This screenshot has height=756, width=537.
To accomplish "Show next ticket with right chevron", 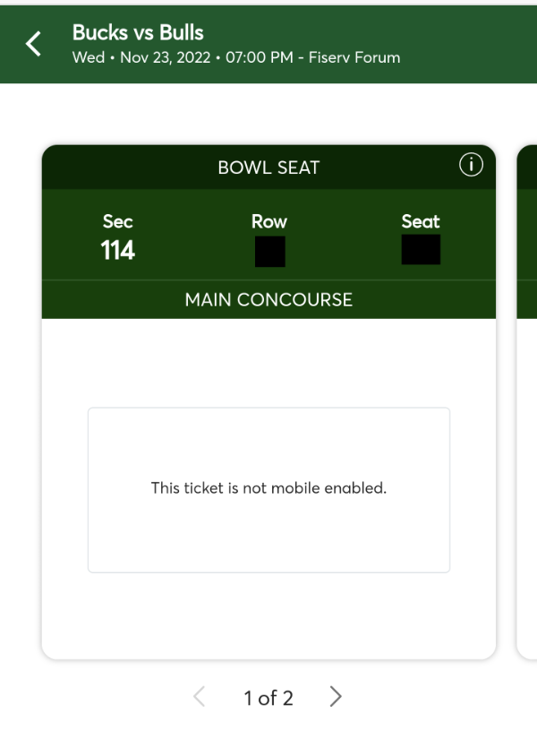I will pos(336,697).
